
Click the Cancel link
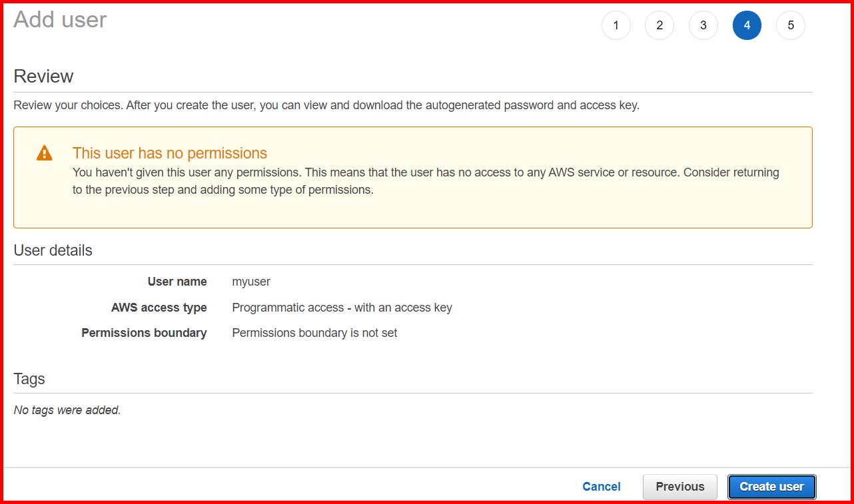(601, 486)
